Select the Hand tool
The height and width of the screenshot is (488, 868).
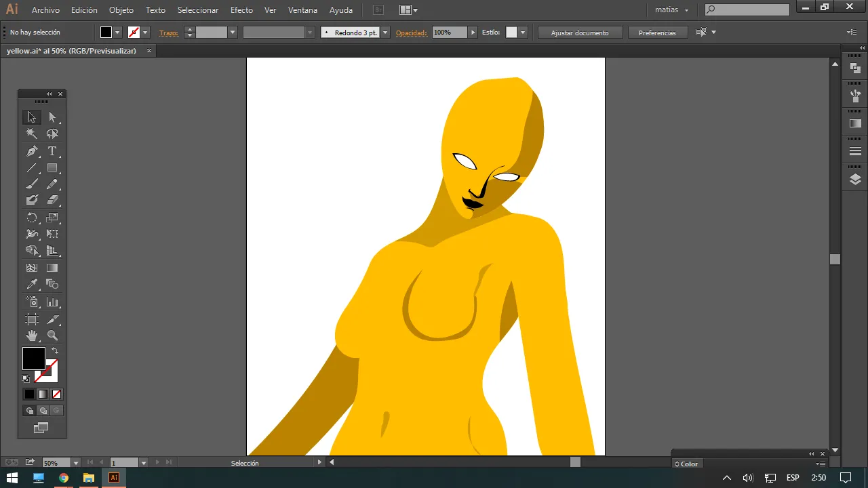pos(32,335)
